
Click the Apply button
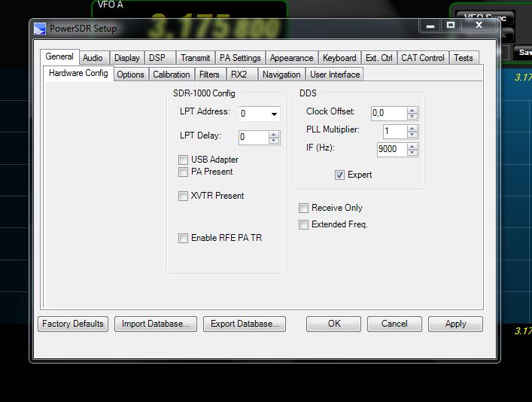[x=456, y=324]
